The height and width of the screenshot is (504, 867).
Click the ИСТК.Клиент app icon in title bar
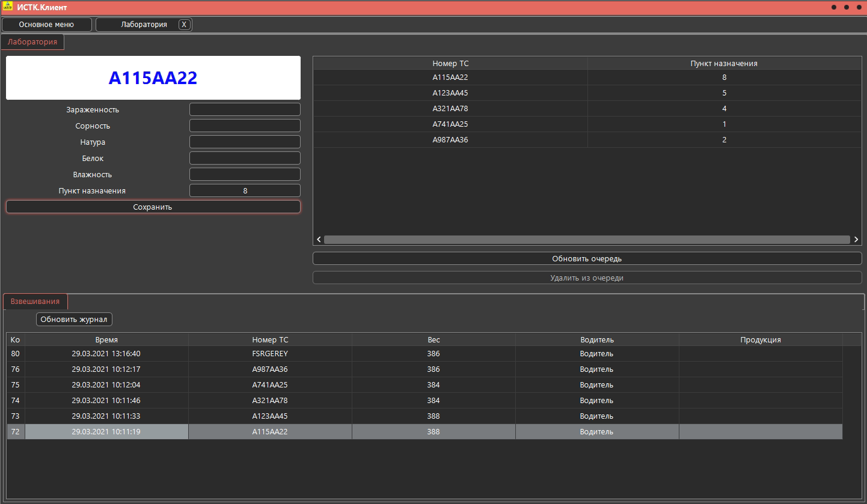8,7
